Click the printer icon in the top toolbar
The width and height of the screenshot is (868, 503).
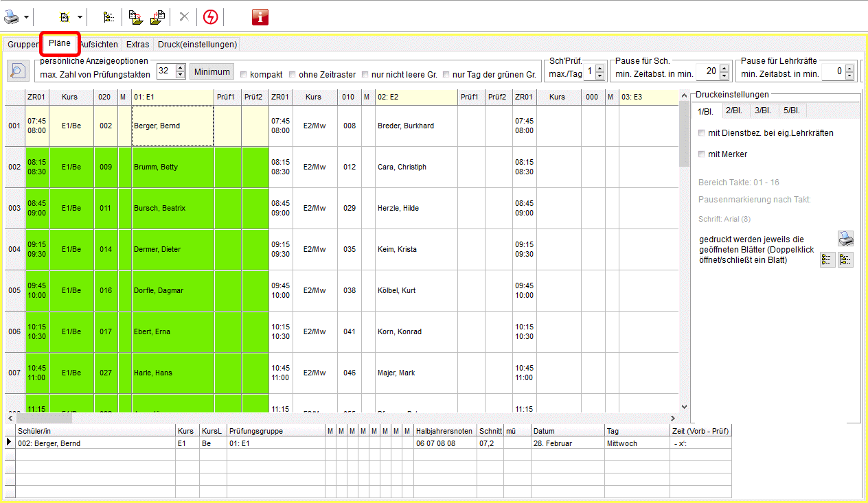(x=13, y=16)
